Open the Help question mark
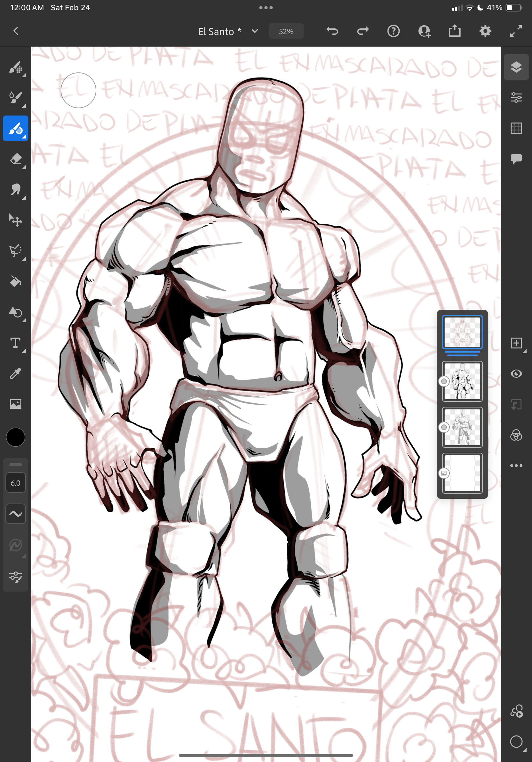532x762 pixels. click(x=393, y=31)
